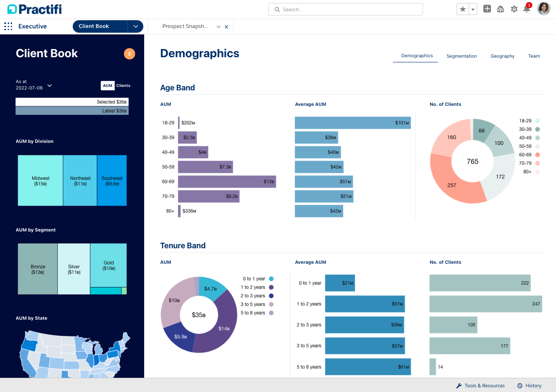This screenshot has height=392, width=556.
Task: Click the orange collapse arrows button
Action: [130, 54]
